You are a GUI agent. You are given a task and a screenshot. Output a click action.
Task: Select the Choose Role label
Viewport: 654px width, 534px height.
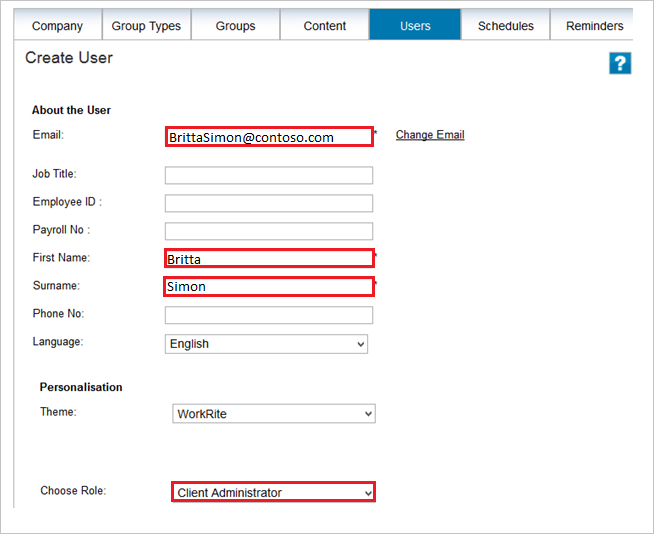(x=73, y=490)
